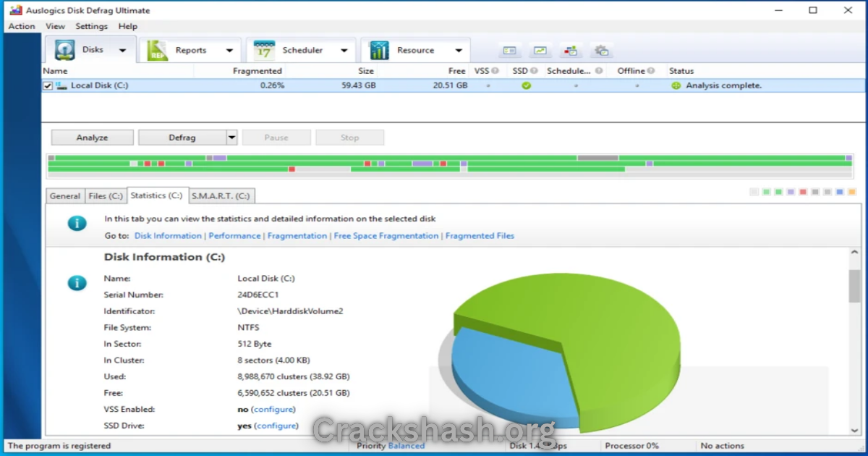The height and width of the screenshot is (456, 868).
Task: Click the vertical scrollbar thumb
Action: point(854,285)
